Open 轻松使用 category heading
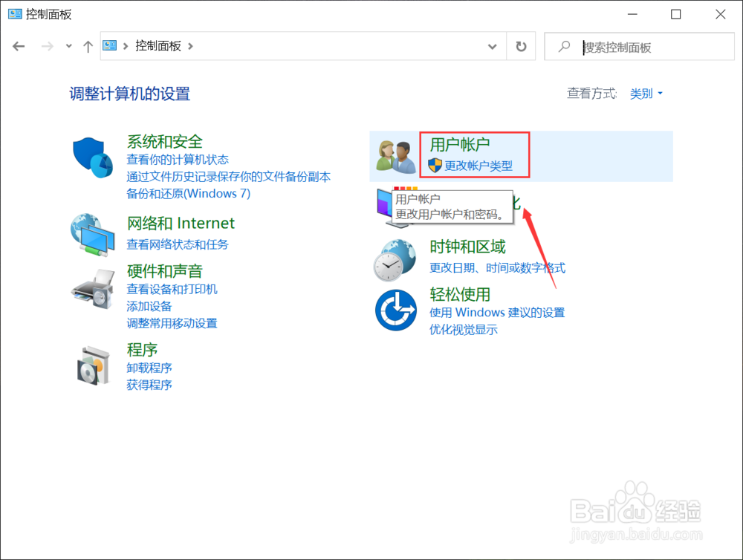 (x=460, y=295)
